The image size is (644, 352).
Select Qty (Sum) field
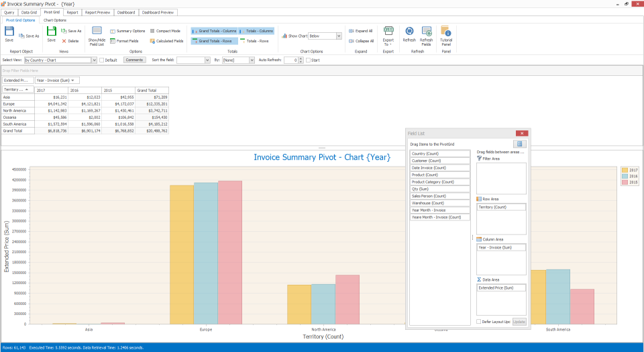click(440, 189)
